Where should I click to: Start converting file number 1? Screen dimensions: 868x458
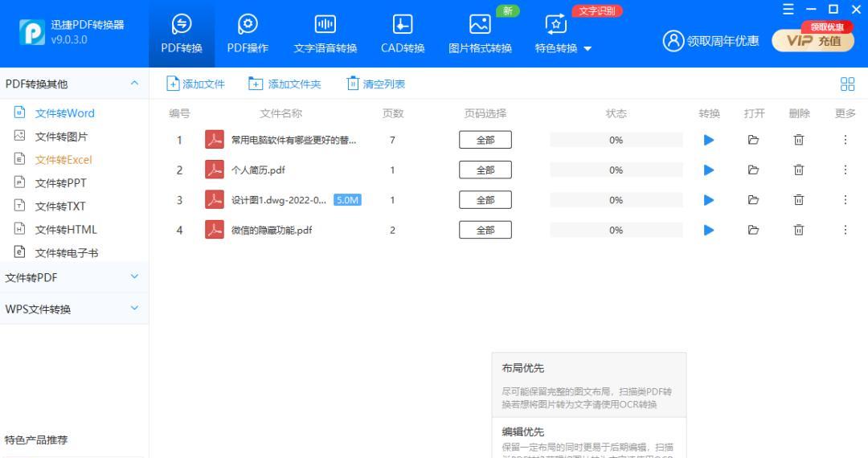[709, 140]
